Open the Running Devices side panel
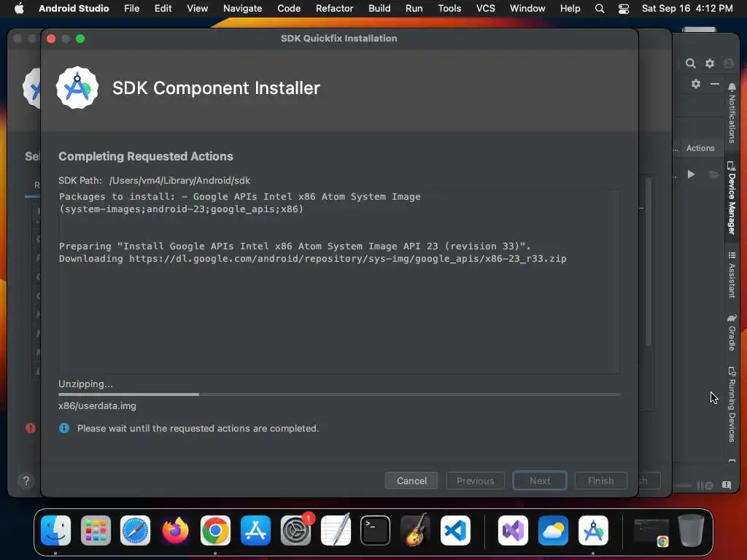747x560 pixels. (732, 404)
